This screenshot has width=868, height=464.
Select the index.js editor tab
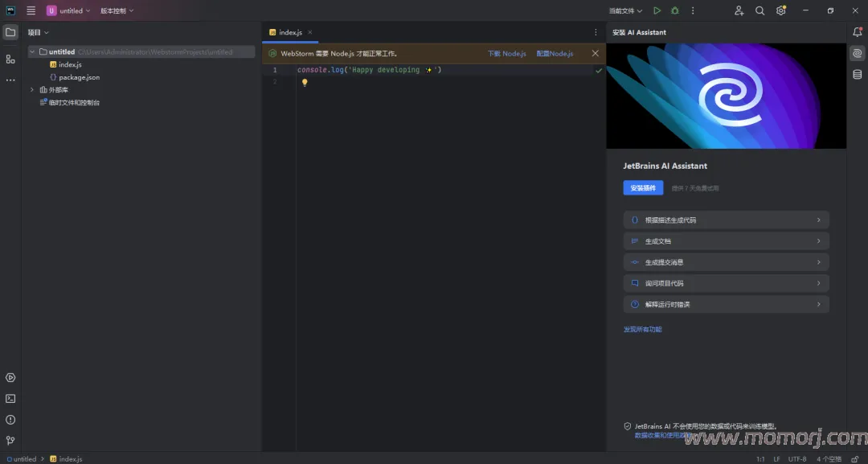pyautogui.click(x=287, y=32)
